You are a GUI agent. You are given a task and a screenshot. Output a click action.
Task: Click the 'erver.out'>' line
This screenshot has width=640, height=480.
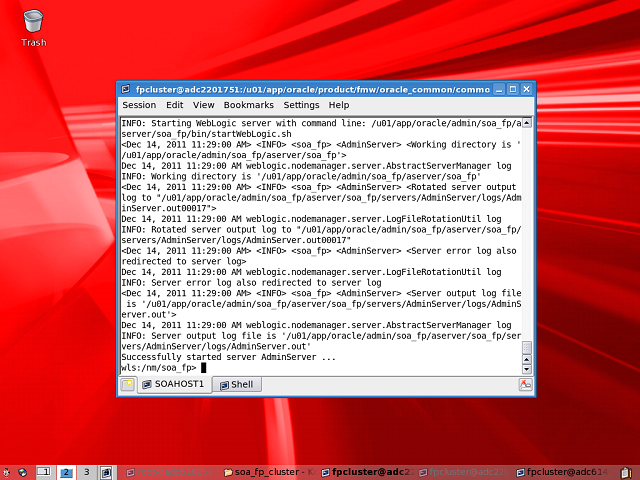pyautogui.click(x=149, y=315)
